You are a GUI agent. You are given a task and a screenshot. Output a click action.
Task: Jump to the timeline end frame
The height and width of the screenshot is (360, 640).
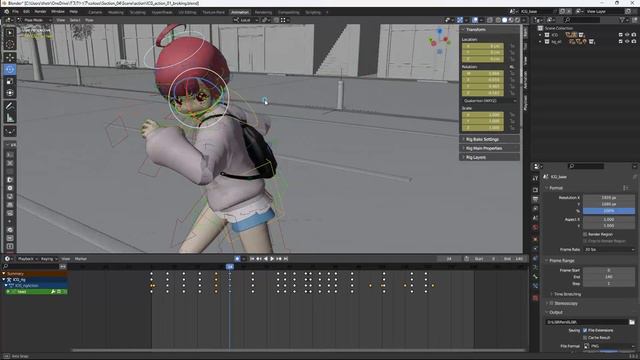tap(286, 259)
